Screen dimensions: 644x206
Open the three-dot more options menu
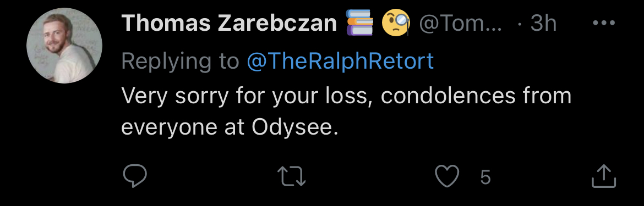click(x=604, y=23)
